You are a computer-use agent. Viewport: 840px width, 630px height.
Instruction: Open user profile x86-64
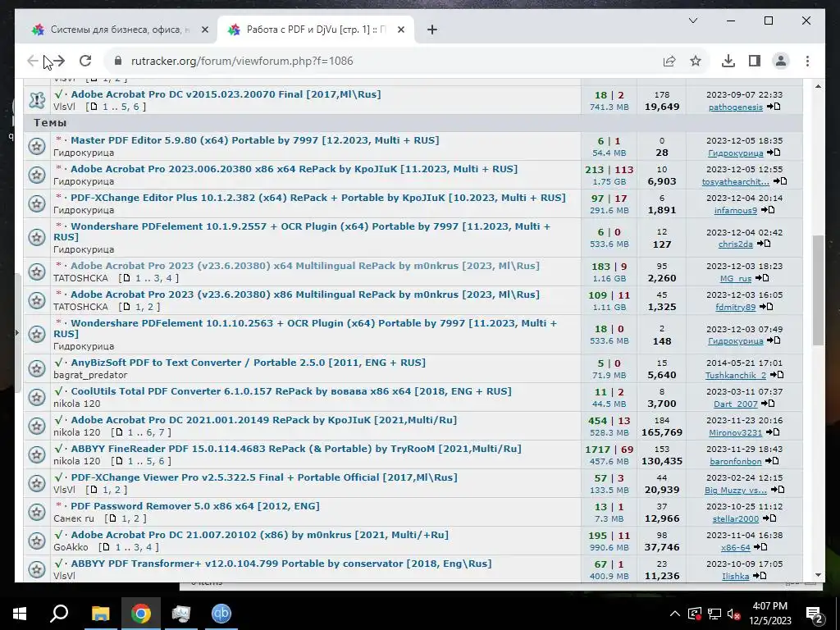click(736, 547)
